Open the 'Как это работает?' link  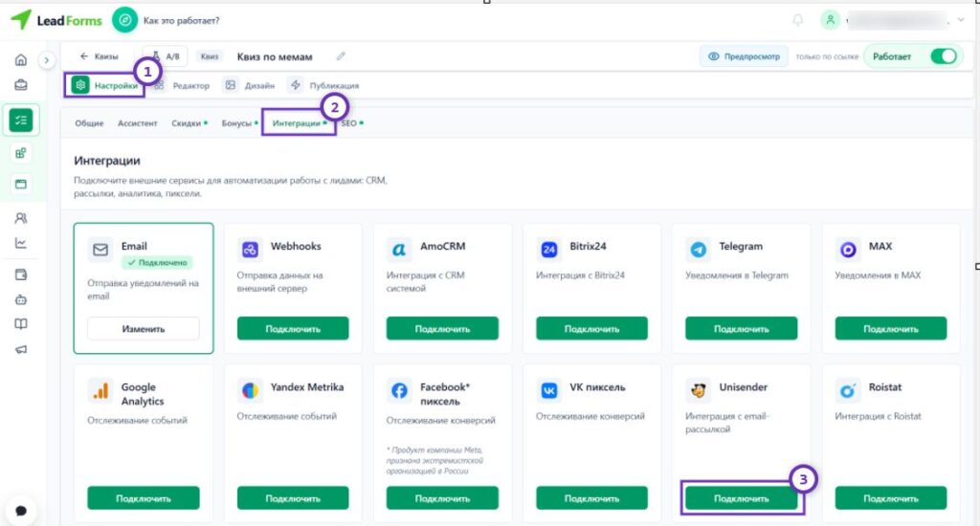click(x=181, y=21)
